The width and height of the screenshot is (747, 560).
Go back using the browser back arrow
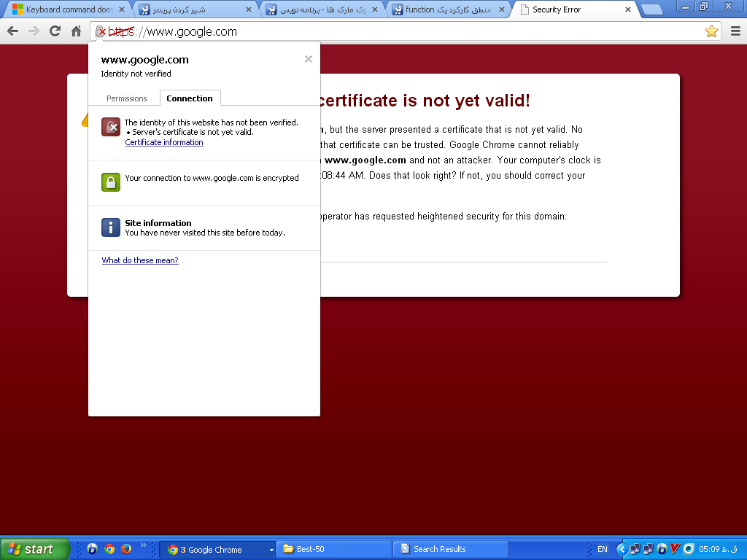point(13,31)
